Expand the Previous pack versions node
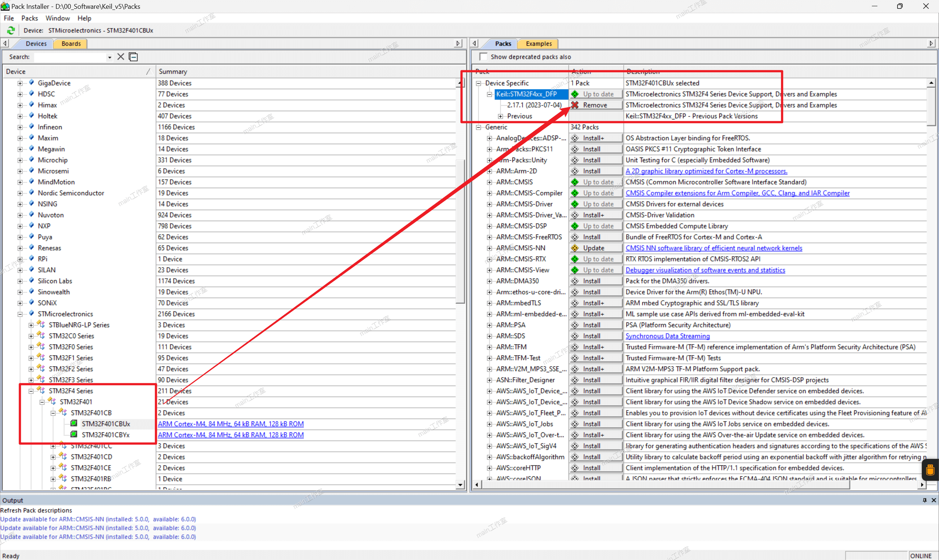Viewport: 939px width, 560px height. pos(501,116)
